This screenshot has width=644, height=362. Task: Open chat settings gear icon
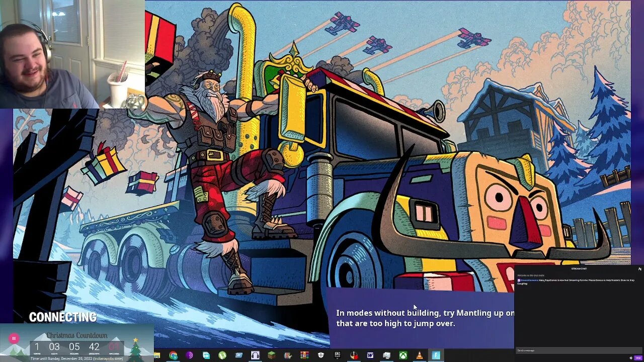(631, 358)
